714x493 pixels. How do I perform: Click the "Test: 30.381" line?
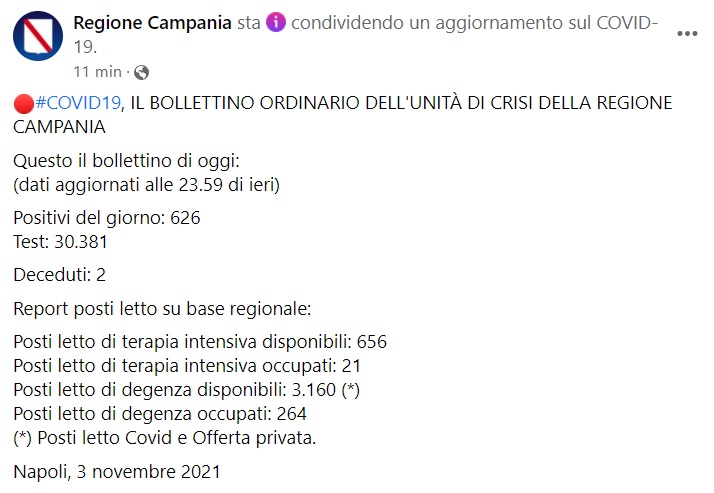(x=62, y=241)
